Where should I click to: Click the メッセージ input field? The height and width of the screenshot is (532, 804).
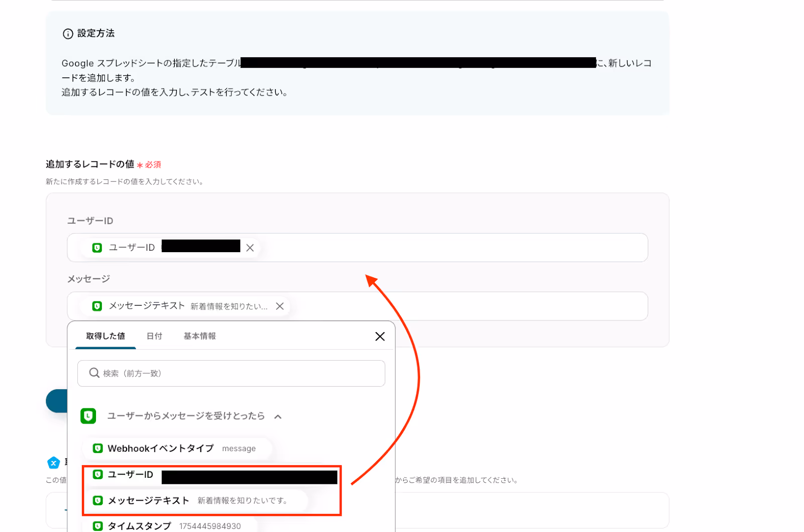coord(357,306)
